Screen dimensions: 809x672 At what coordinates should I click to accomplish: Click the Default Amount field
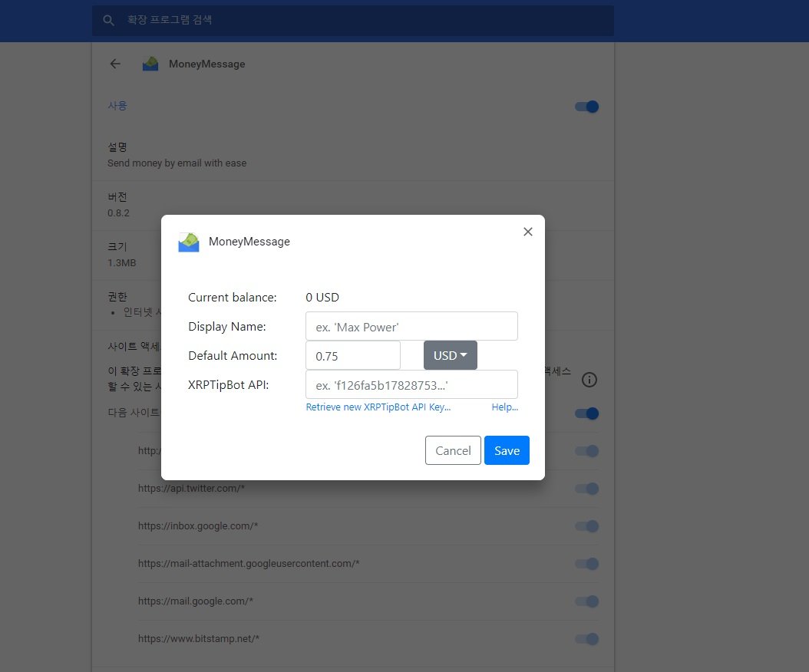click(353, 356)
